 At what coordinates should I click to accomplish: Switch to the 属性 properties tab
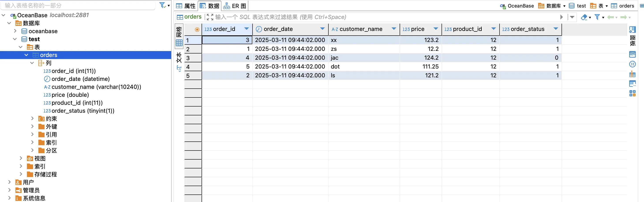tap(186, 6)
